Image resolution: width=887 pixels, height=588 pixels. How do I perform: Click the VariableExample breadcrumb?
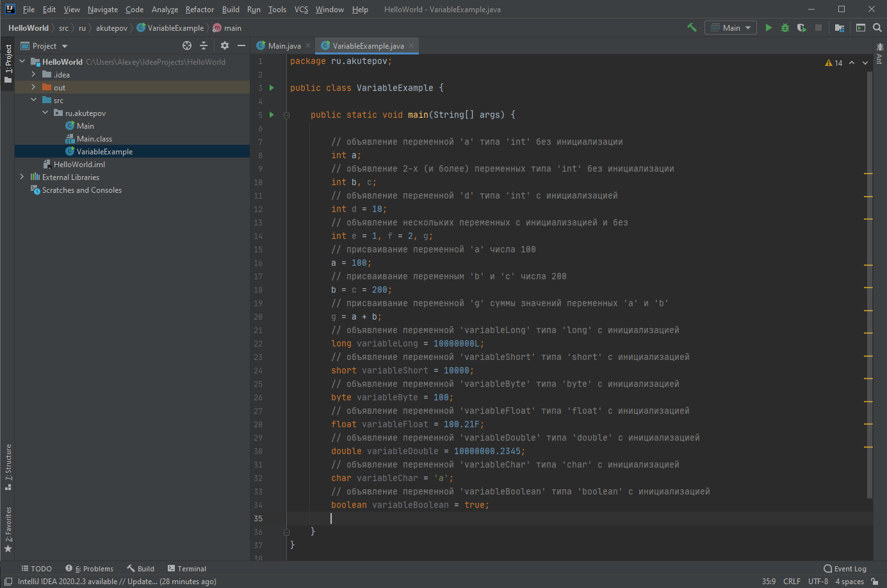pos(170,28)
